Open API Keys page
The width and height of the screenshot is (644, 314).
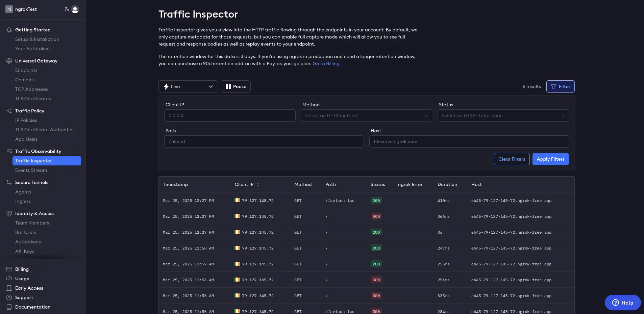coord(25,251)
